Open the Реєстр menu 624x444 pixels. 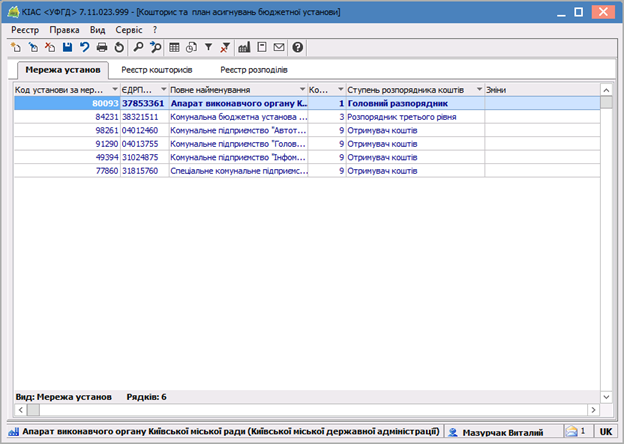(x=25, y=30)
